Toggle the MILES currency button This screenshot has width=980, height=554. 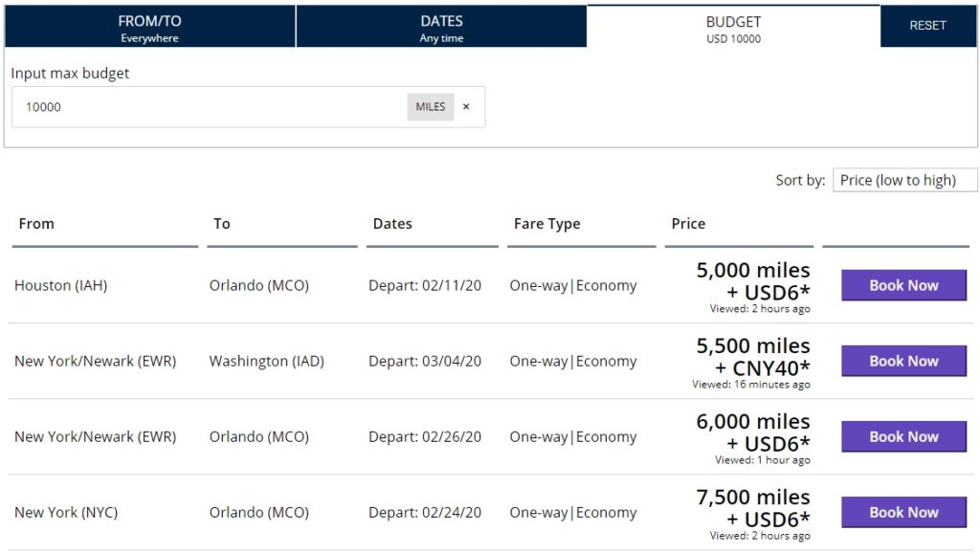coord(431,107)
